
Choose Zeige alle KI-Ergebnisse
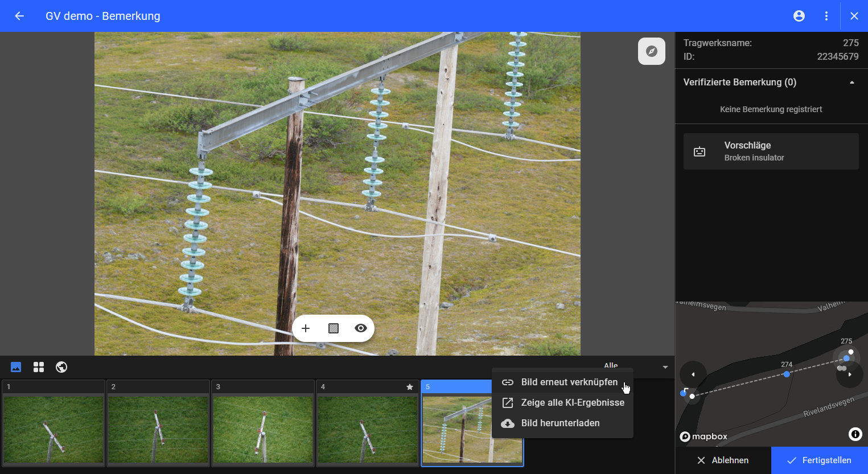pyautogui.click(x=572, y=403)
